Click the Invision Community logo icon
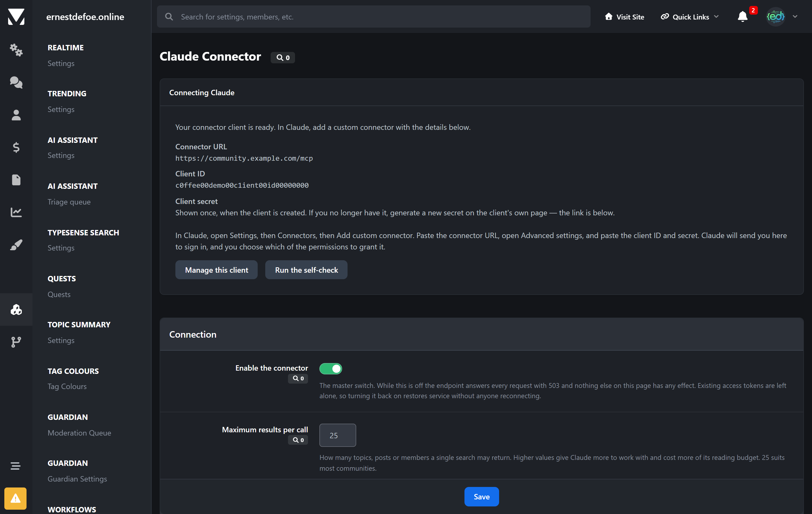 point(16,17)
